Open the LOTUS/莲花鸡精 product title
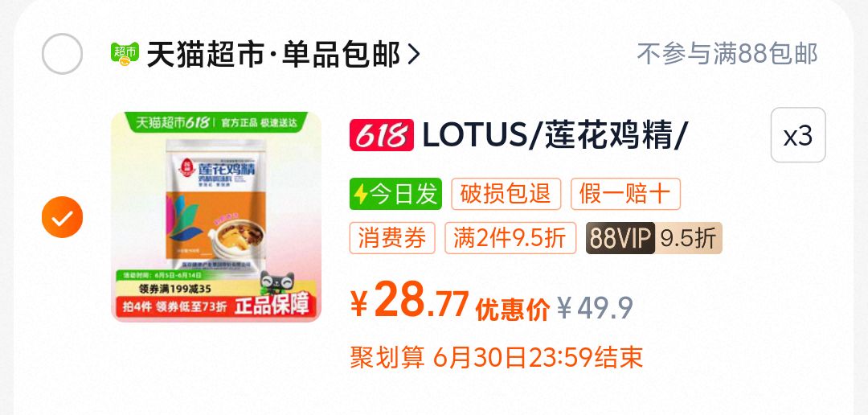This screenshot has height=415, width=868. point(555,134)
